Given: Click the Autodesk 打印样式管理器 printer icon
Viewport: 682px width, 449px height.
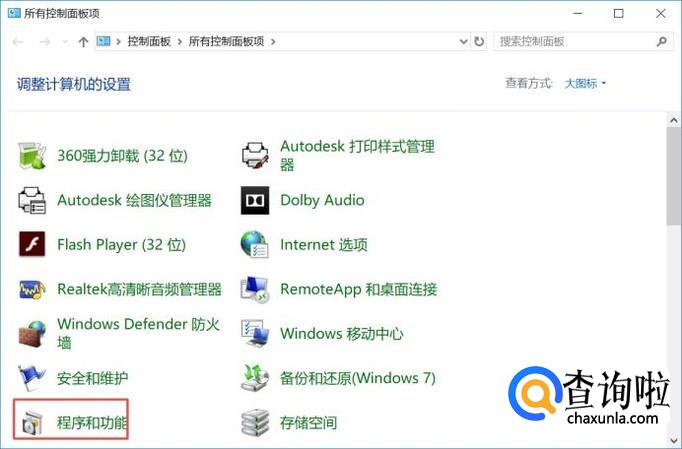Looking at the screenshot, I should [x=255, y=155].
